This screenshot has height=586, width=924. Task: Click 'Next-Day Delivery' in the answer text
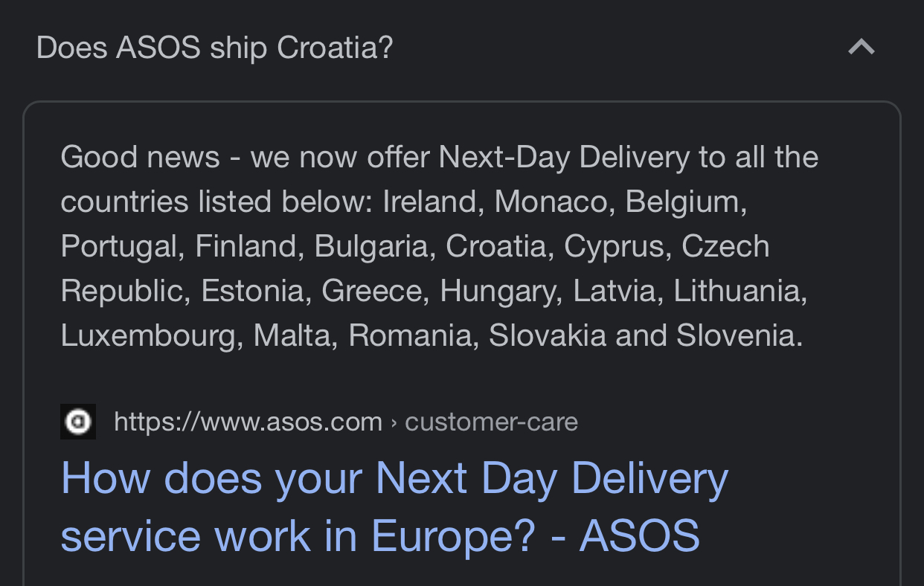[564, 158]
